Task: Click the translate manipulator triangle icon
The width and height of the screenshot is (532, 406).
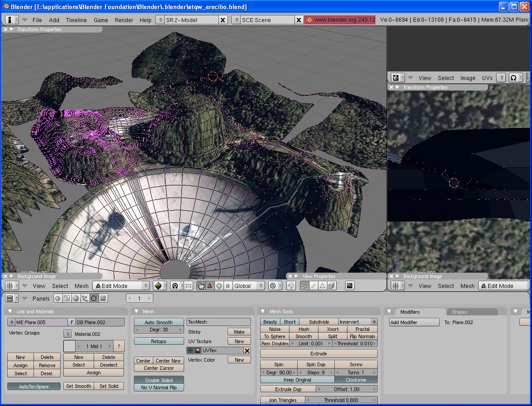Action: (x=210, y=286)
